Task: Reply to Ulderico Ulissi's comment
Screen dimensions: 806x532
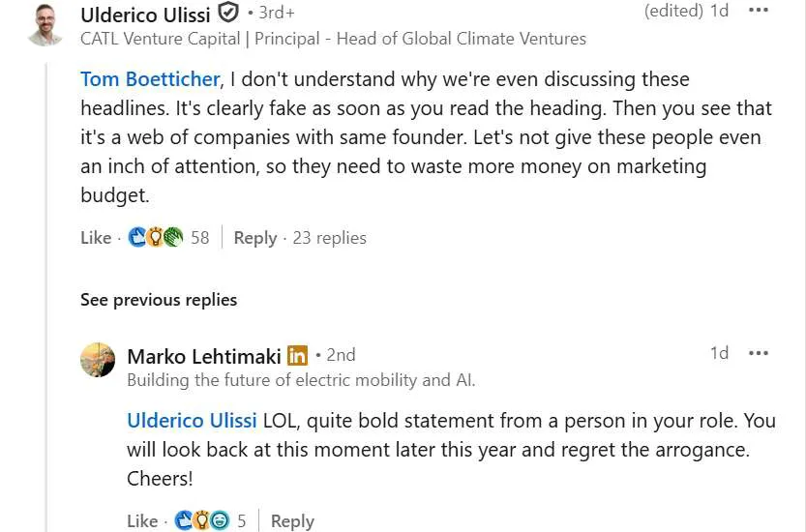Action: [x=254, y=238]
